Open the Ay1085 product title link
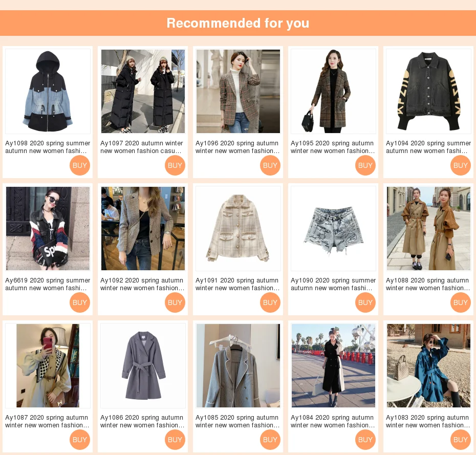 point(237,421)
